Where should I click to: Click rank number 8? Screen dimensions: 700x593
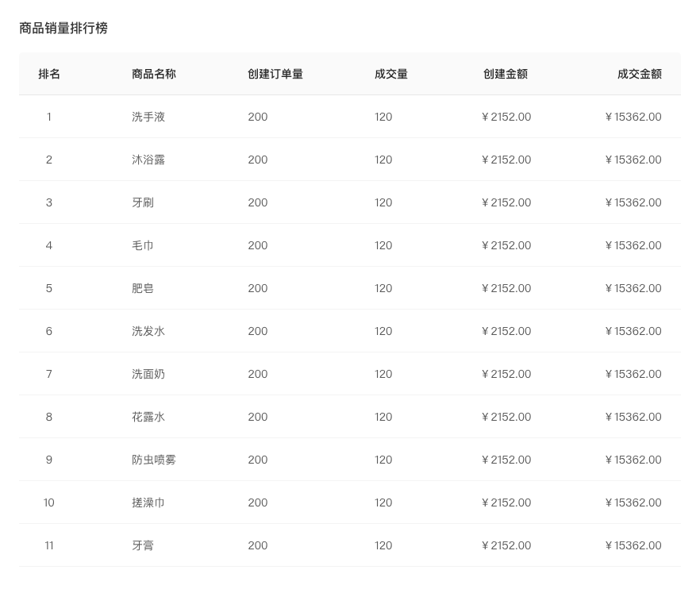49,417
